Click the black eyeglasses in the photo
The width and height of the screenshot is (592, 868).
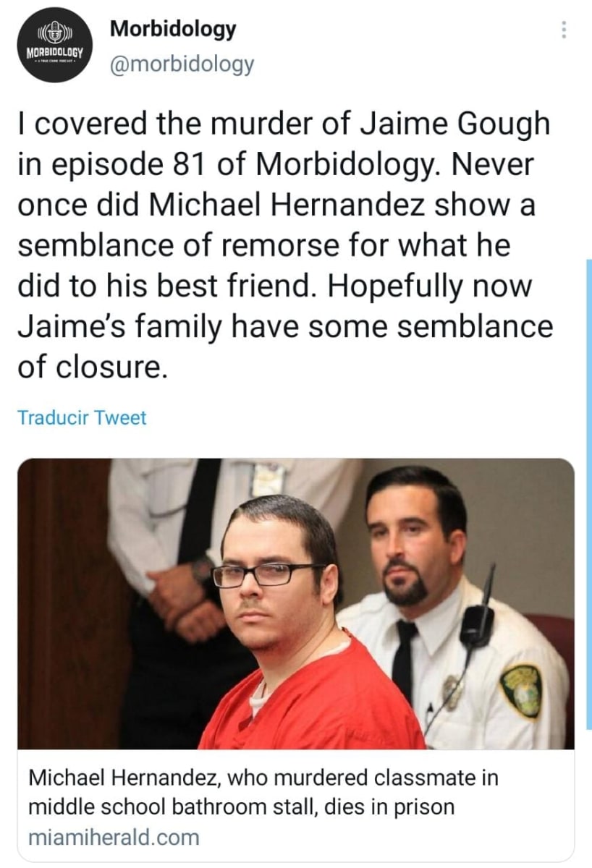point(266,574)
